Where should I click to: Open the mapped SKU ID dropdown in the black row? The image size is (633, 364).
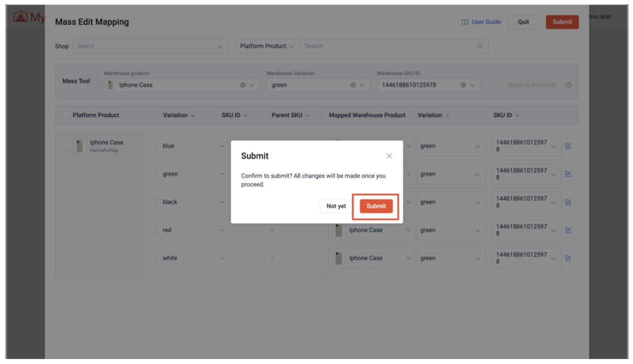tap(527, 202)
